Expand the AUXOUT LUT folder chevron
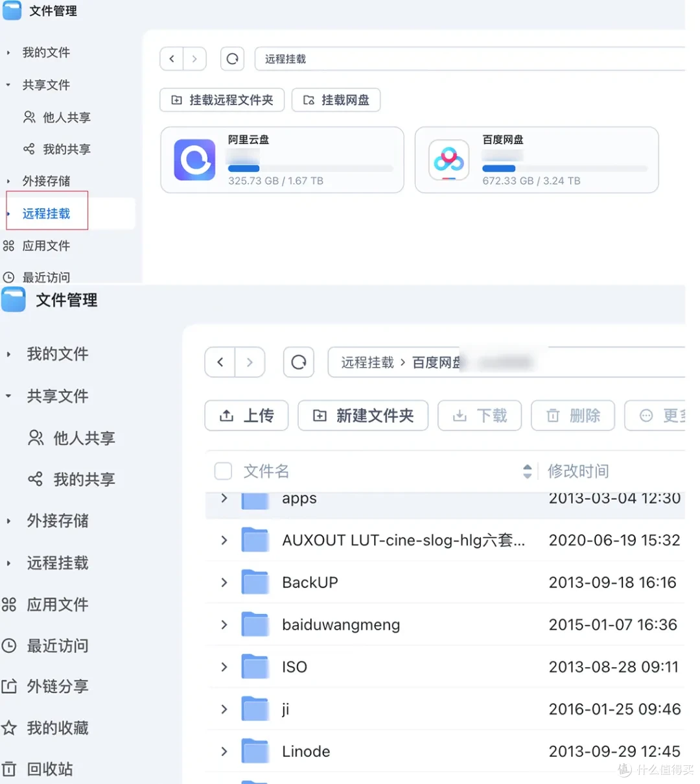 click(x=224, y=540)
